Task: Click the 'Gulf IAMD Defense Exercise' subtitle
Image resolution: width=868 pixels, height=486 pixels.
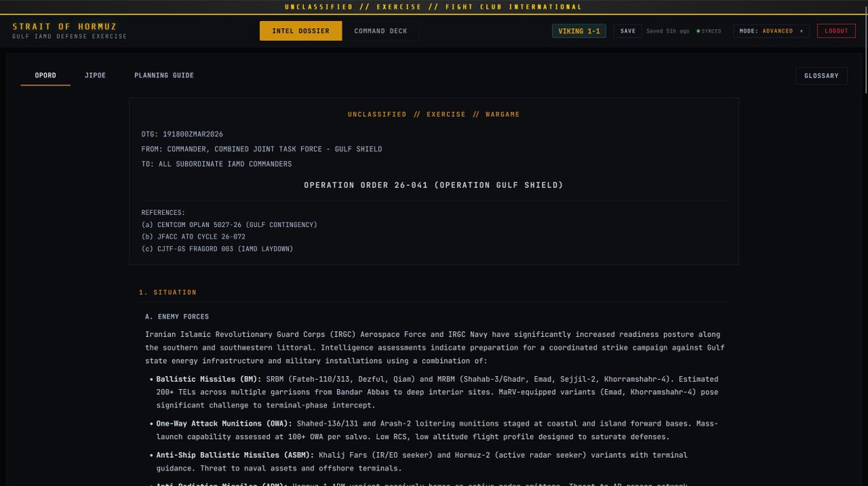Action: coord(69,36)
